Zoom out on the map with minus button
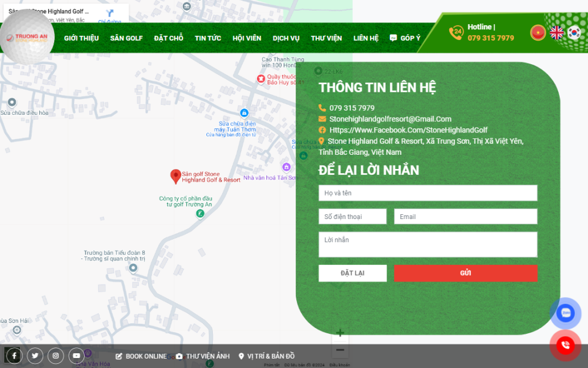Image resolution: width=588 pixels, height=368 pixels. click(x=340, y=350)
